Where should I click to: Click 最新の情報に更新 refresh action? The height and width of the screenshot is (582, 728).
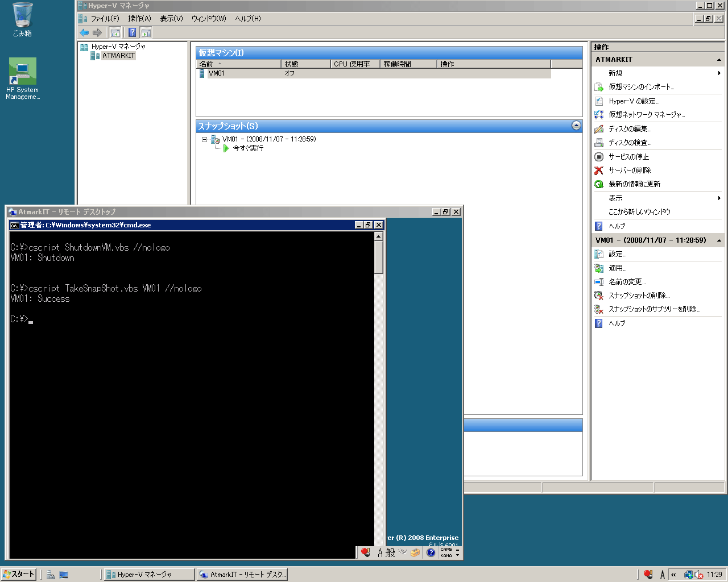tap(634, 184)
